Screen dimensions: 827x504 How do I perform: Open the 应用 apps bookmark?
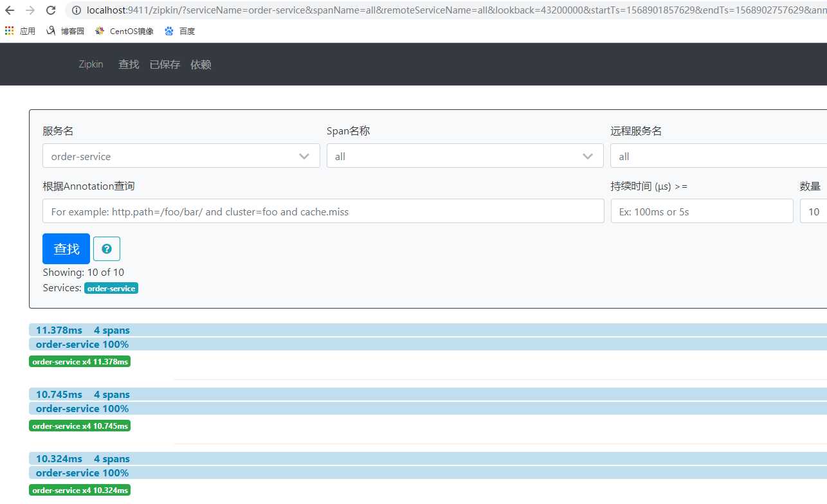[x=20, y=31]
